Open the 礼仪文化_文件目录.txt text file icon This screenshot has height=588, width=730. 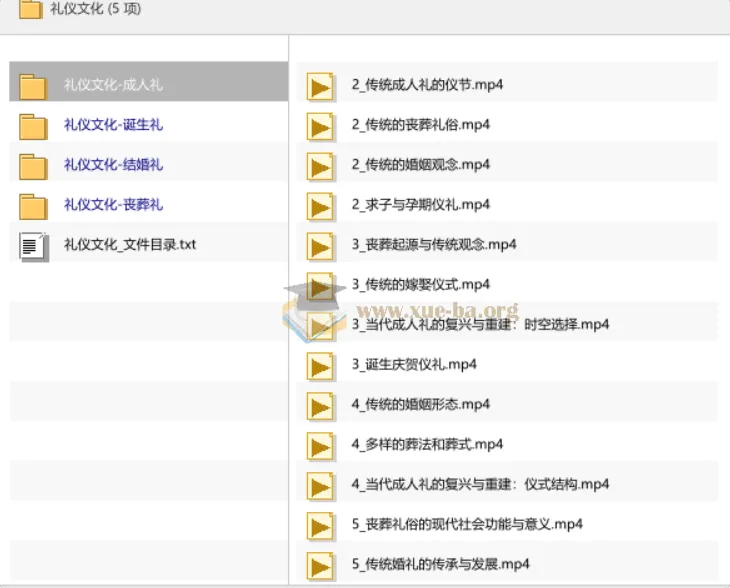pos(34,246)
